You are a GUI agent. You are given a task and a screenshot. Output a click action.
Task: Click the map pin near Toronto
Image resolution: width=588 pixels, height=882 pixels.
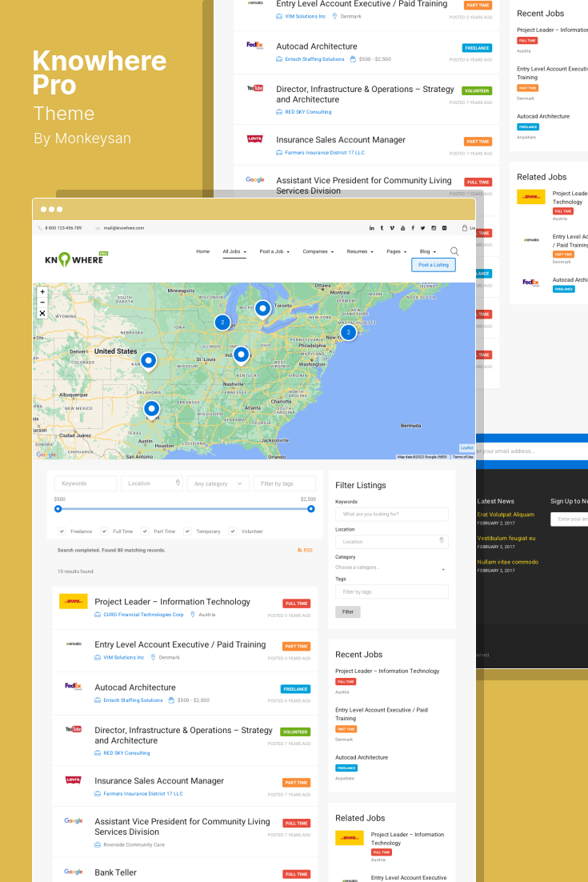point(262,310)
